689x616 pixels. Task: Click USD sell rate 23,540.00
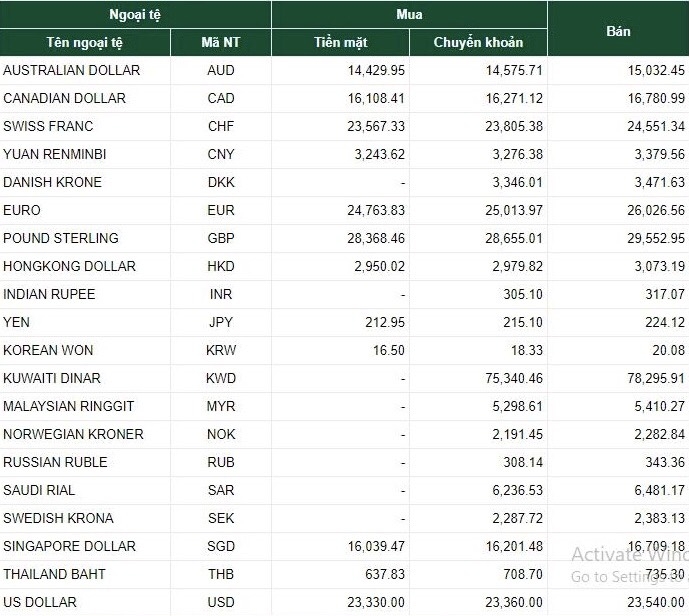(x=656, y=603)
